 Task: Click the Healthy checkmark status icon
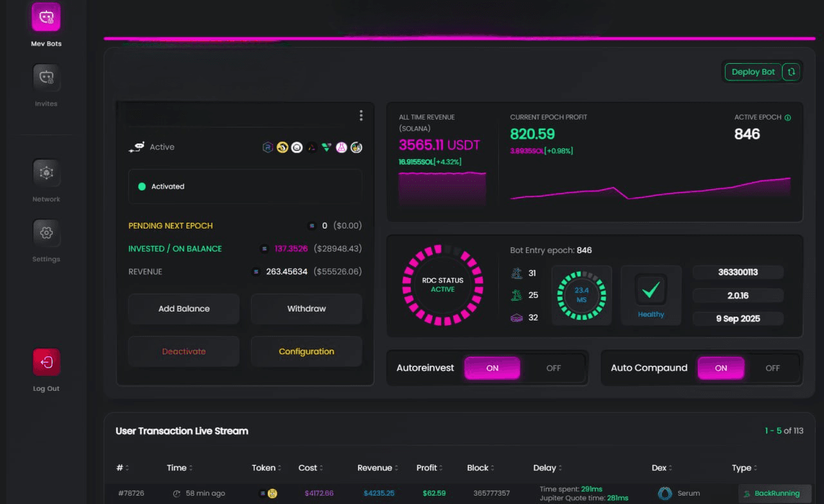tap(651, 290)
